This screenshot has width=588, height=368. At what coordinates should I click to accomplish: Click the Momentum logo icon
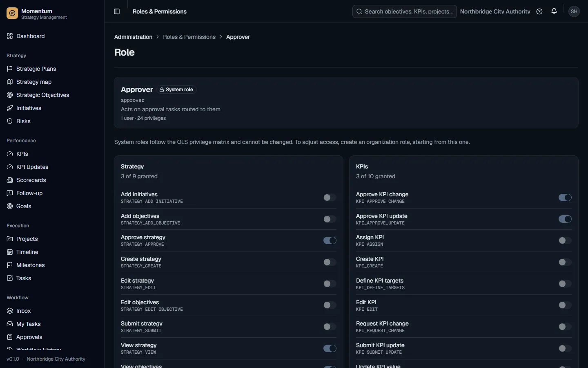(12, 13)
